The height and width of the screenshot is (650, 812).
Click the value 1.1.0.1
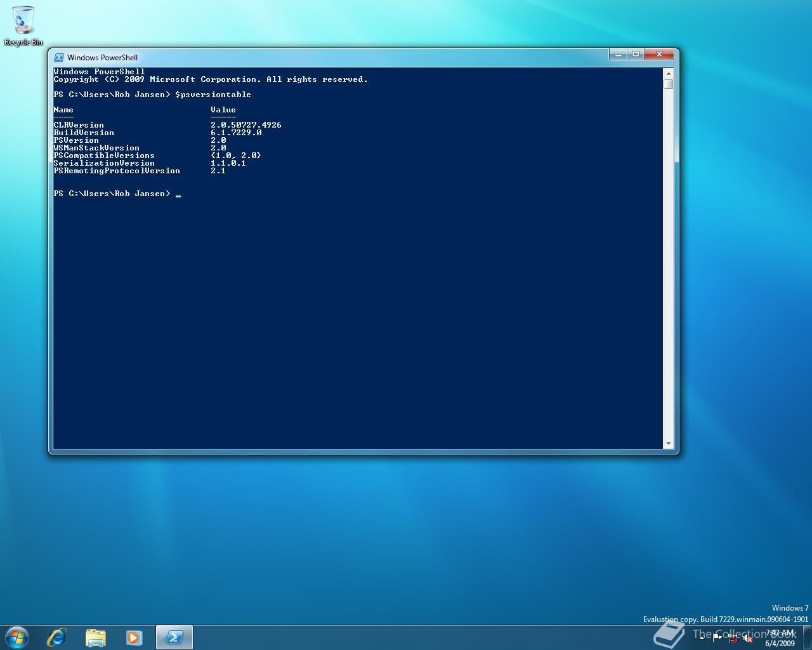(228, 163)
